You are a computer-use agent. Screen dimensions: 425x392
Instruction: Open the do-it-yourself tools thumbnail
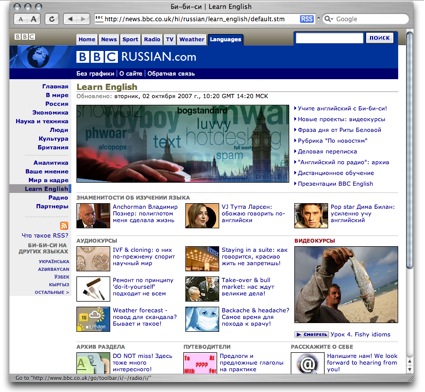93,289
